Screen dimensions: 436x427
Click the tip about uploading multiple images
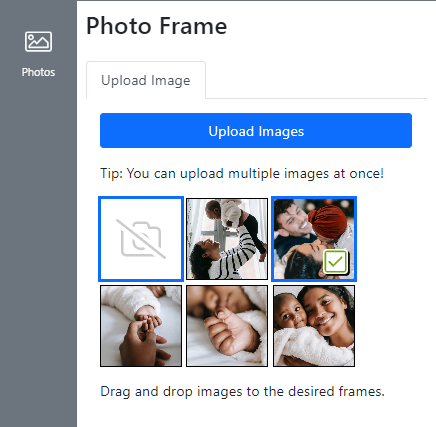[x=242, y=174]
